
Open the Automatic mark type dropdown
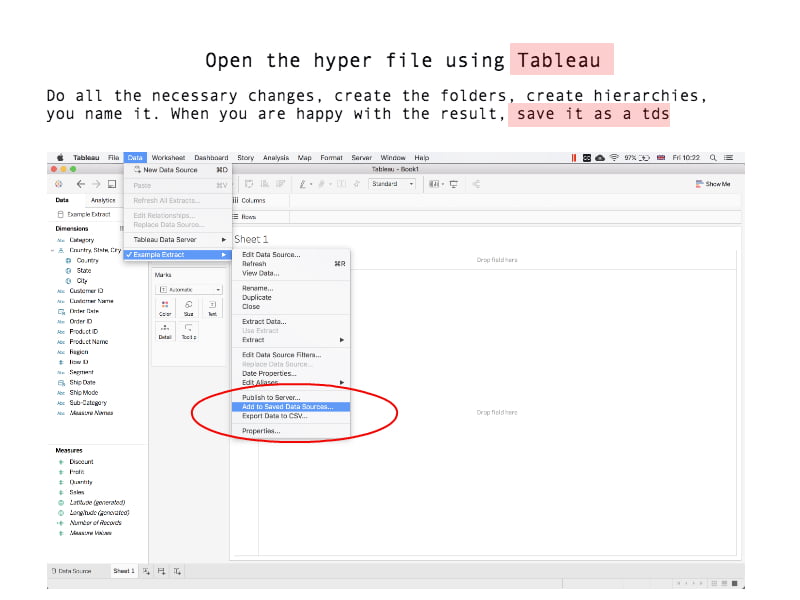coord(190,289)
